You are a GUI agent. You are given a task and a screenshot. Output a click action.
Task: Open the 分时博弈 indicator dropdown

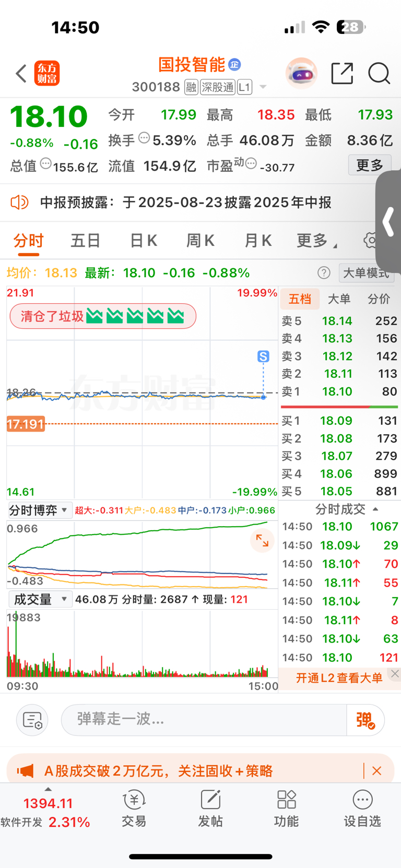(40, 510)
